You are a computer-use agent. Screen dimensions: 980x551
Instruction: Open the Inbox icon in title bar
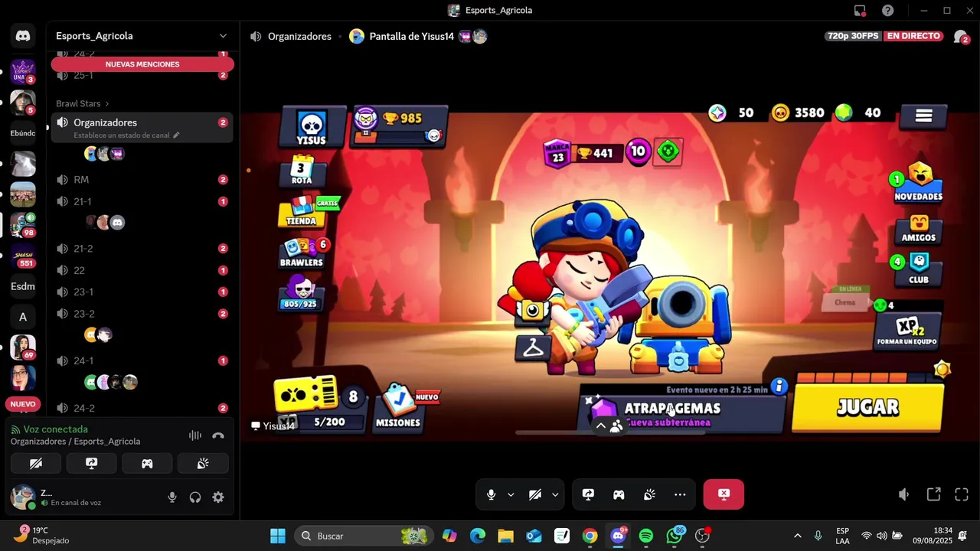(860, 11)
